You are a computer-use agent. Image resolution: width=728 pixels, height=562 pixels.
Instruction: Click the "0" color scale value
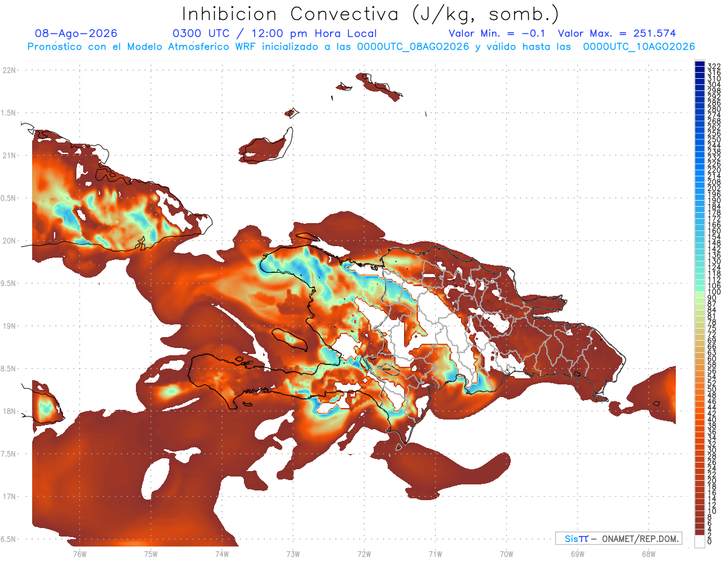[x=709, y=541]
